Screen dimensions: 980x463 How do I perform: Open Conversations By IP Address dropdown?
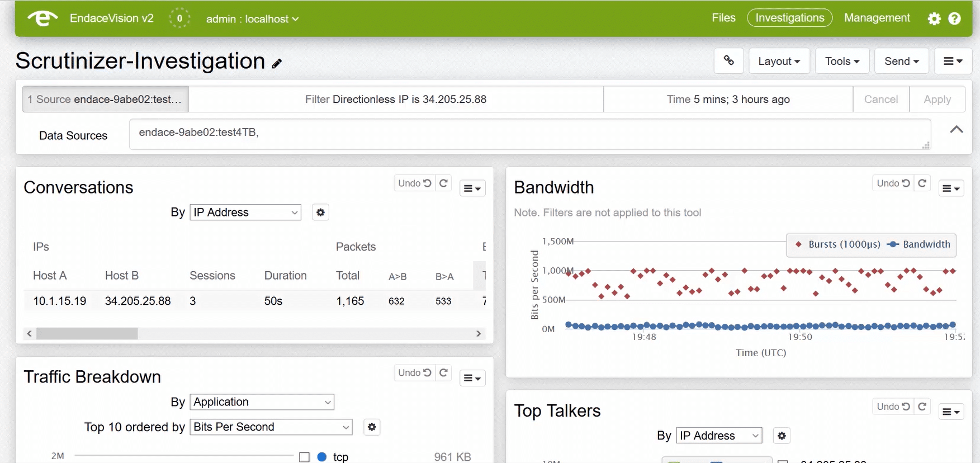tap(245, 212)
